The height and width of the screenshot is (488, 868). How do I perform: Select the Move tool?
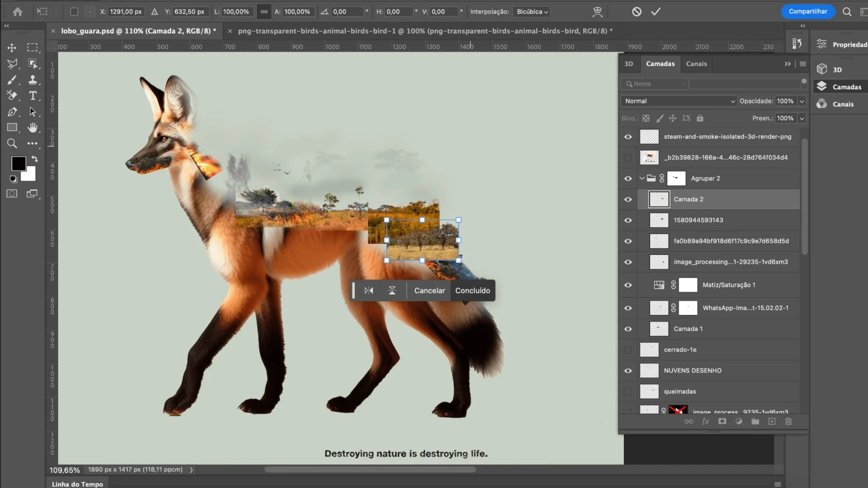coord(12,47)
